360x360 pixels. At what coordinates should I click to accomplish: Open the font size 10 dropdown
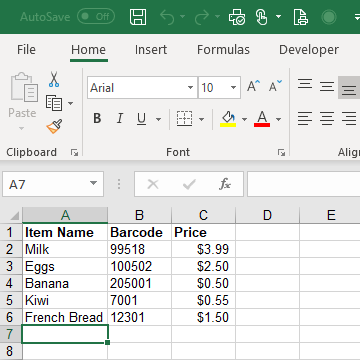[x=233, y=88]
